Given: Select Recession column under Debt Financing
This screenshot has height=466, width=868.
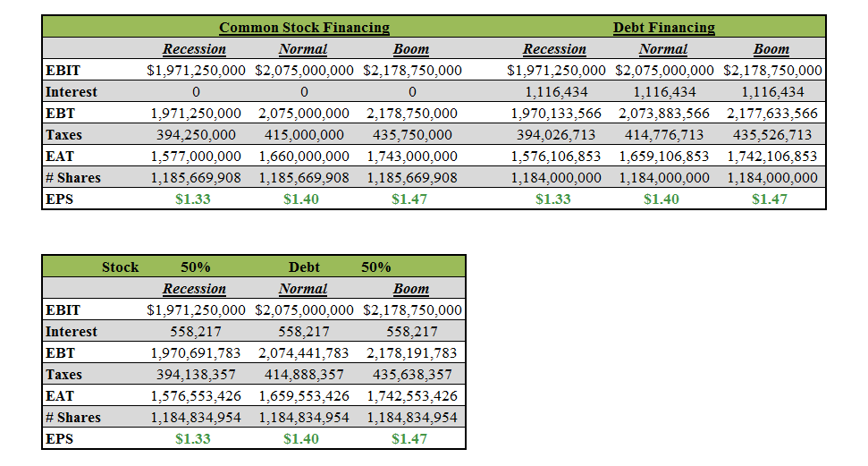Looking at the screenshot, I should tap(554, 49).
